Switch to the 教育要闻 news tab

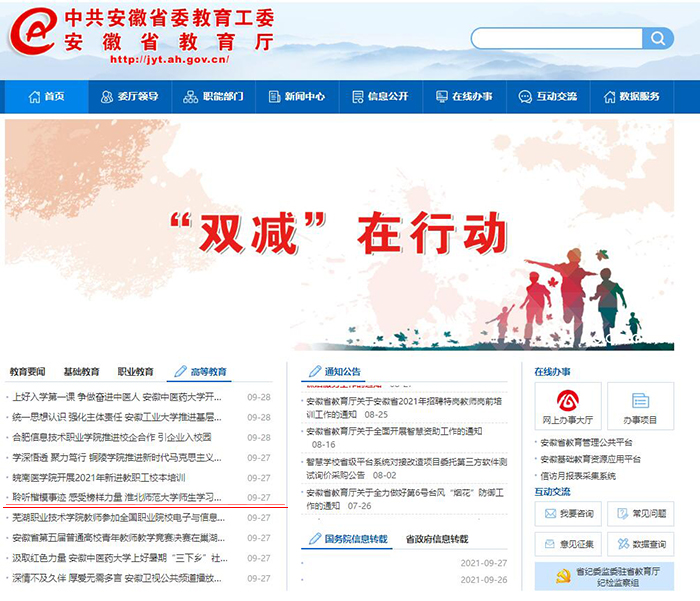pyautogui.click(x=27, y=371)
